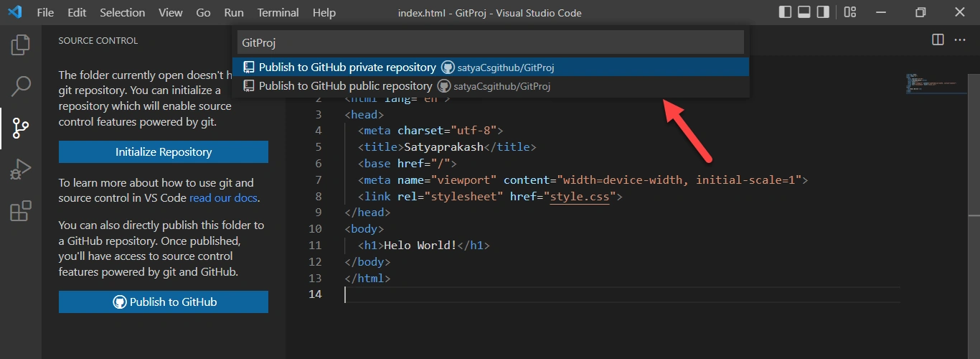The width and height of the screenshot is (980, 359).
Task: Open the Selection menu
Action: (x=122, y=13)
